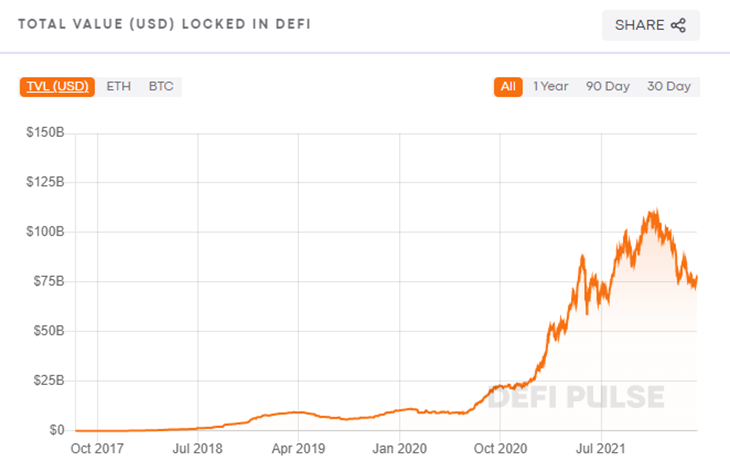
Task: Click the Apr 2019 x-axis label
Action: tap(298, 449)
